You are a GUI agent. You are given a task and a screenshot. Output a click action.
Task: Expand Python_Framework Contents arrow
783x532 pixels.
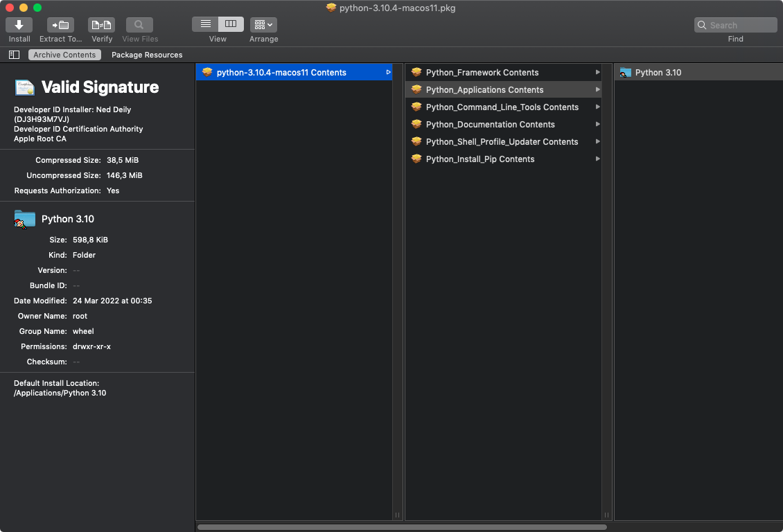(x=597, y=72)
